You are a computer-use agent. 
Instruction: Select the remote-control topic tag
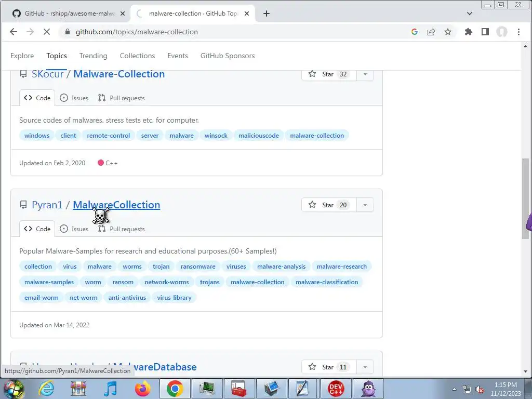point(109,136)
